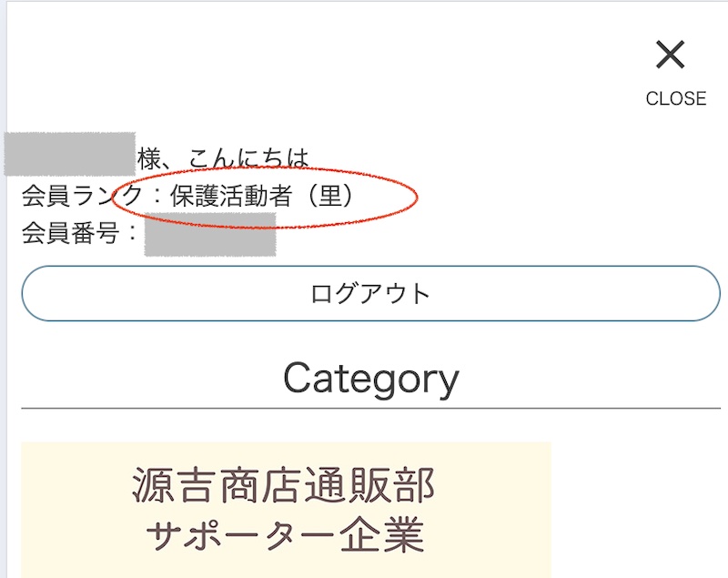Image resolution: width=728 pixels, height=578 pixels.
Task: Click the grey redacted member number block
Action: point(210,235)
